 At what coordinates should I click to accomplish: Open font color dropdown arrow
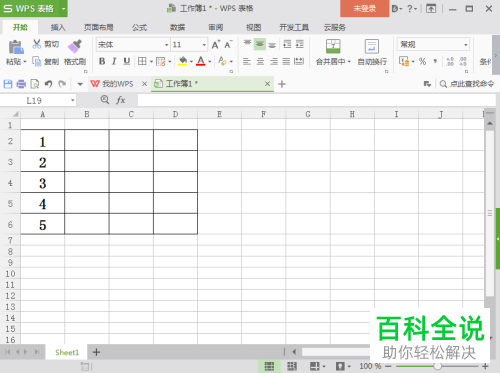point(210,62)
